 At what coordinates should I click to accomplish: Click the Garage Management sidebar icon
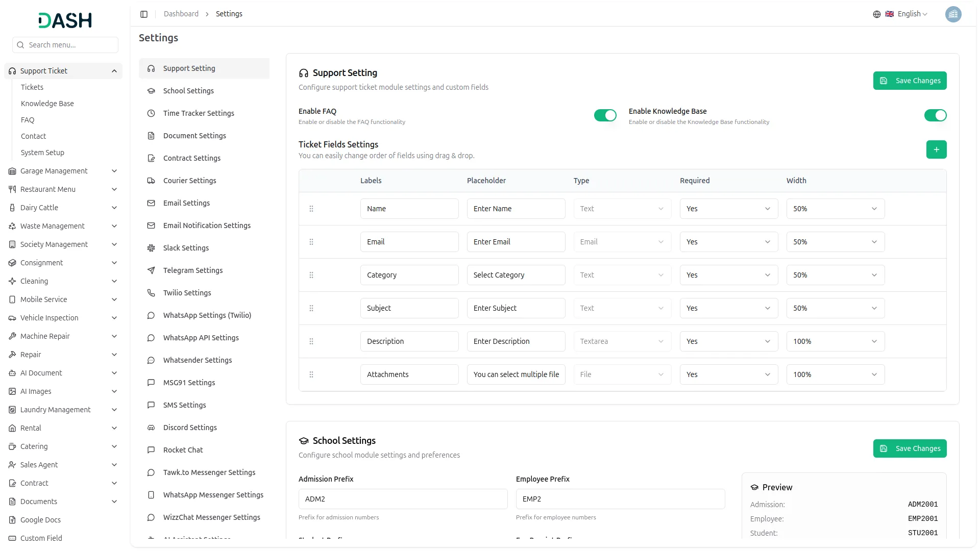pos(12,171)
